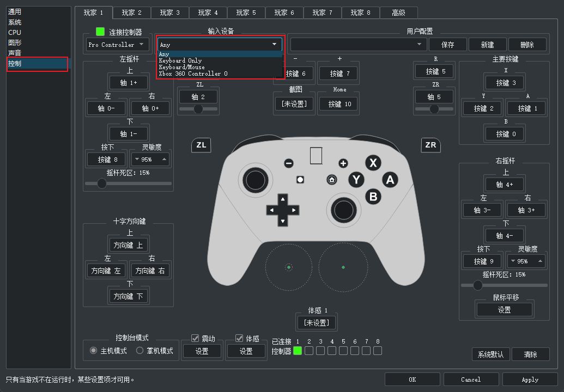Screen dimensions: 564x392
Task: Select the 掌机模式 radio button
Action: [140, 351]
